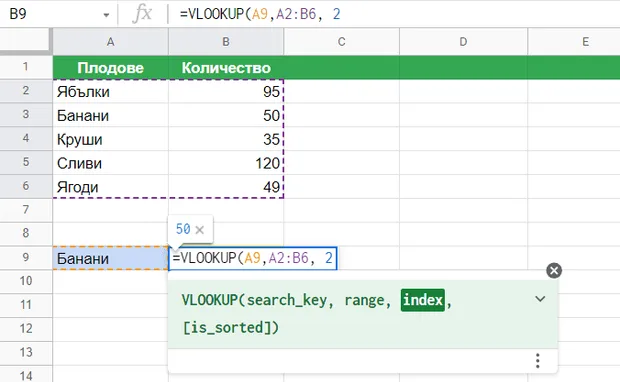Viewport: 620px width, 382px height.
Task: Select the Ягоди cell
Action: [111, 186]
